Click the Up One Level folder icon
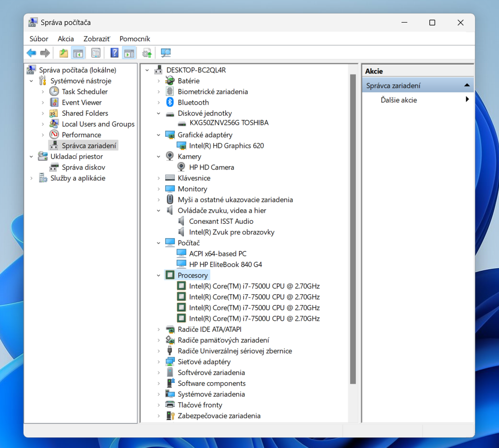The height and width of the screenshot is (448, 499). click(x=63, y=53)
